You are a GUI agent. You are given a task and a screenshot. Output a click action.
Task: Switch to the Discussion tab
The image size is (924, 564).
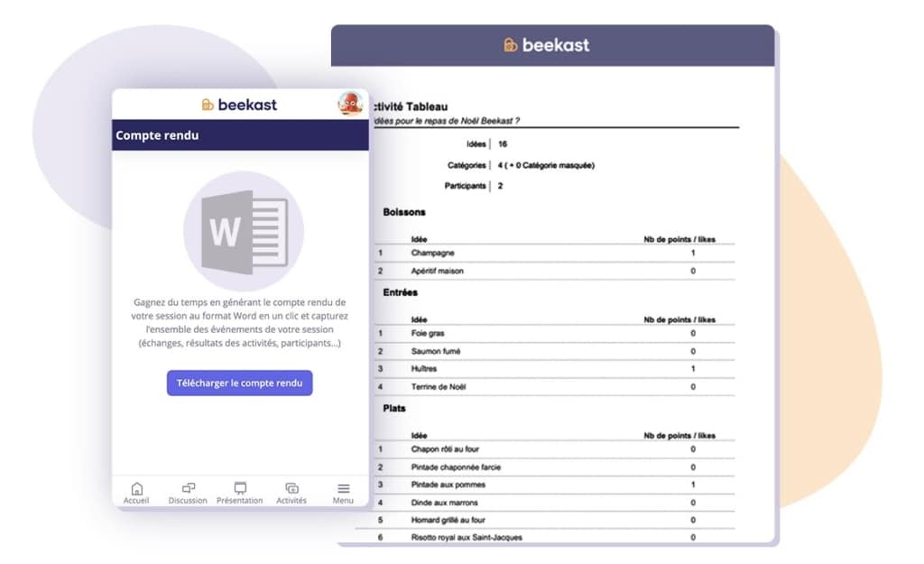(x=188, y=493)
